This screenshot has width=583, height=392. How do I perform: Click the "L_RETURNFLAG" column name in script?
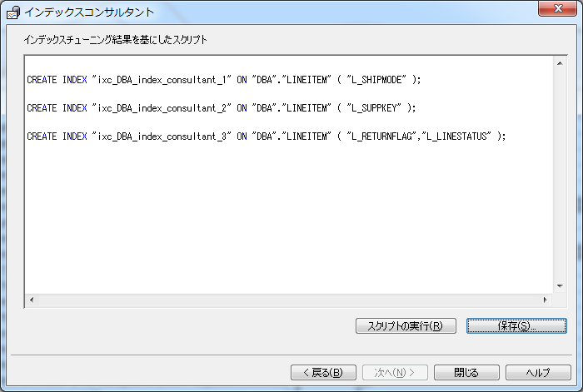pos(382,136)
